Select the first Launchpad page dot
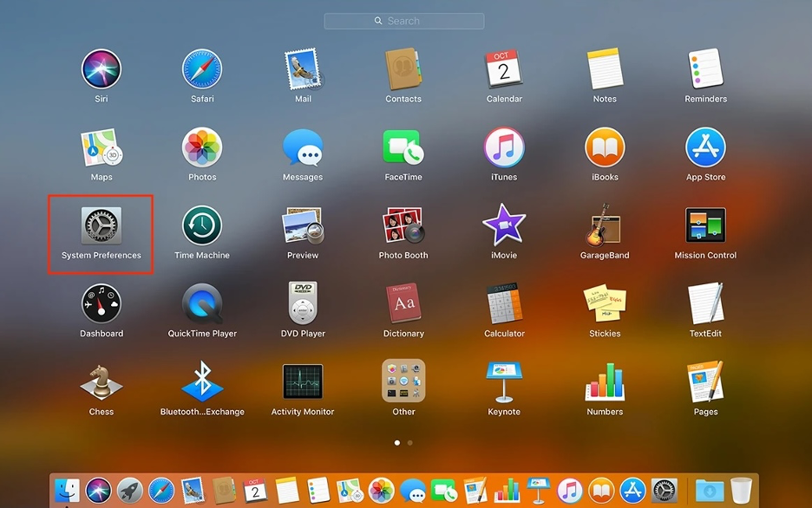The height and width of the screenshot is (508, 812). pos(397,443)
